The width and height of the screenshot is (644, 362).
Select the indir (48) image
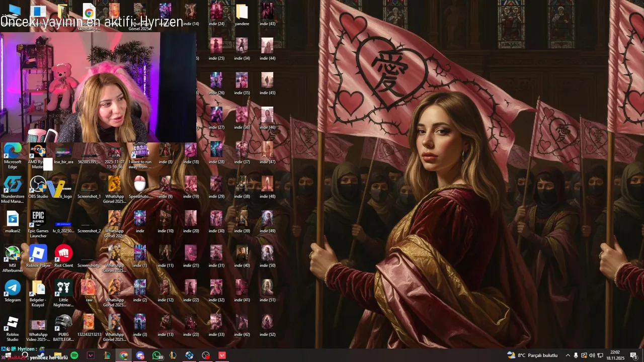267,188
